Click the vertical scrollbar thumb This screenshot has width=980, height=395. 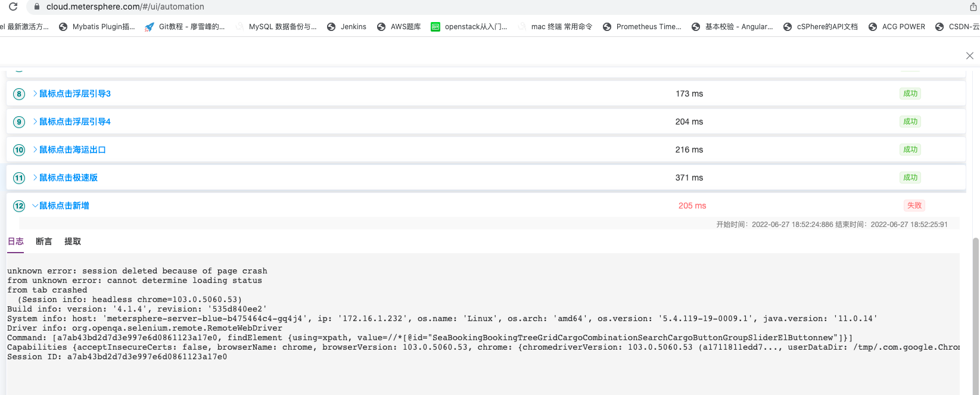tap(975, 316)
